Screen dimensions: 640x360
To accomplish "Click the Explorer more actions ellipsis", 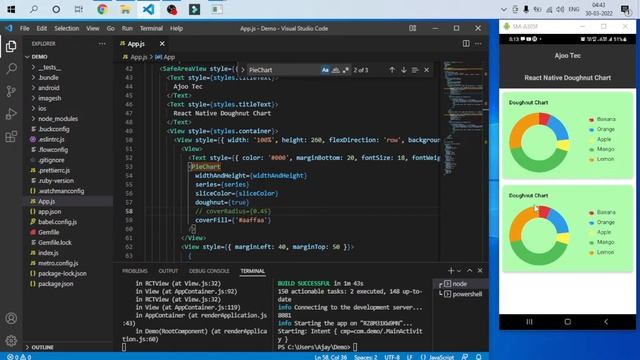I will [x=102, y=44].
